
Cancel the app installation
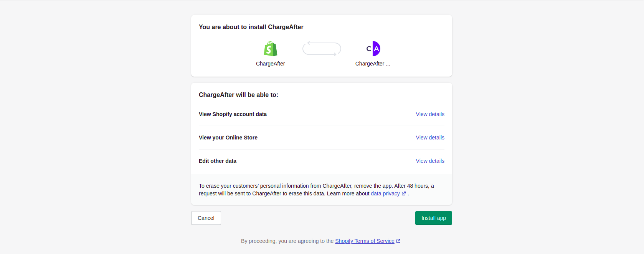point(206,218)
